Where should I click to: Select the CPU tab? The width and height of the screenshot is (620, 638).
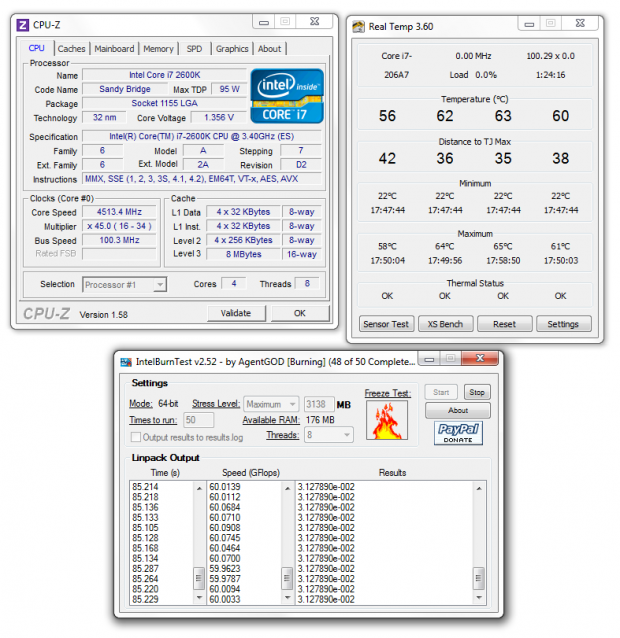[x=36, y=48]
